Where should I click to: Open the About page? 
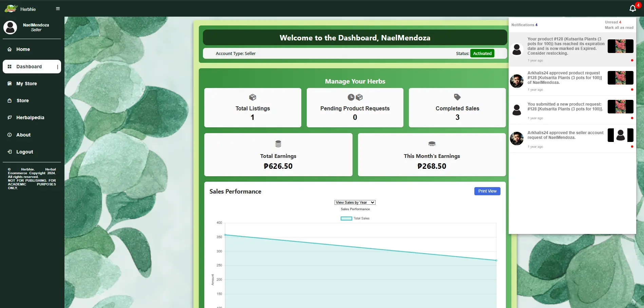pos(32,135)
